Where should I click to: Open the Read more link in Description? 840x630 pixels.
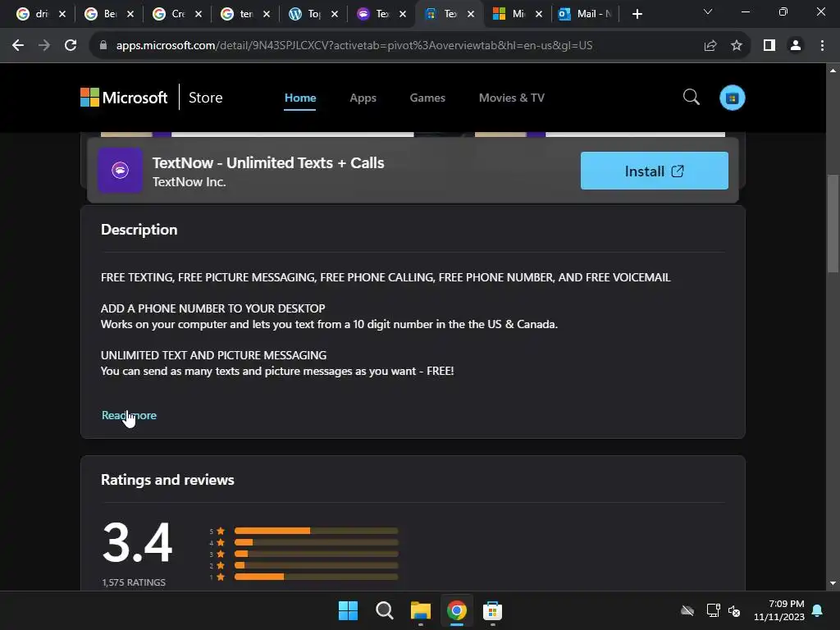coord(129,415)
